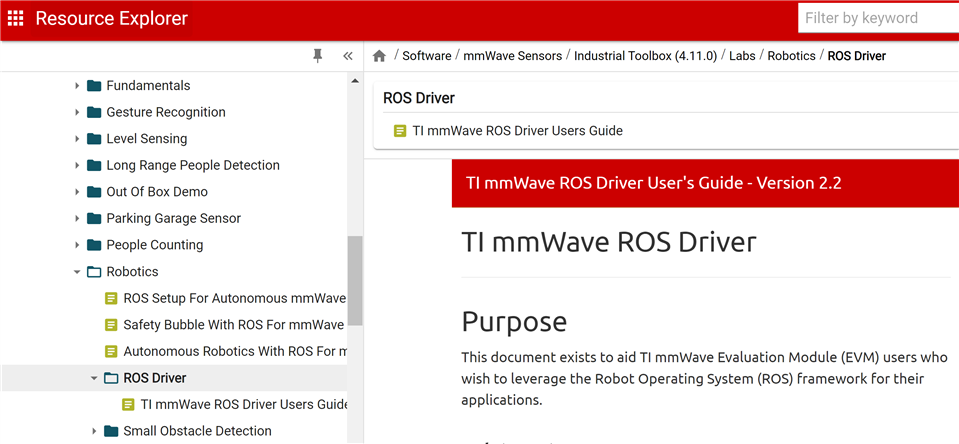Select Robotics tree item label
Image resolution: width=959 pixels, height=444 pixels.
pyautogui.click(x=132, y=272)
